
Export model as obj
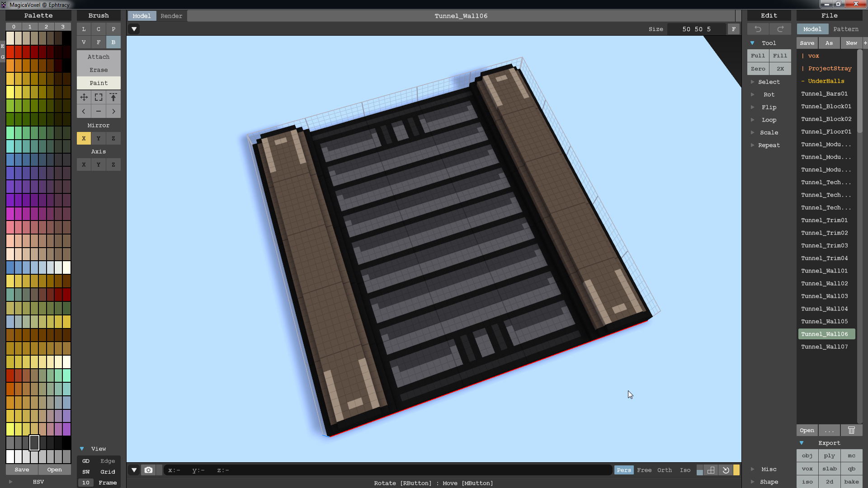pos(807,455)
